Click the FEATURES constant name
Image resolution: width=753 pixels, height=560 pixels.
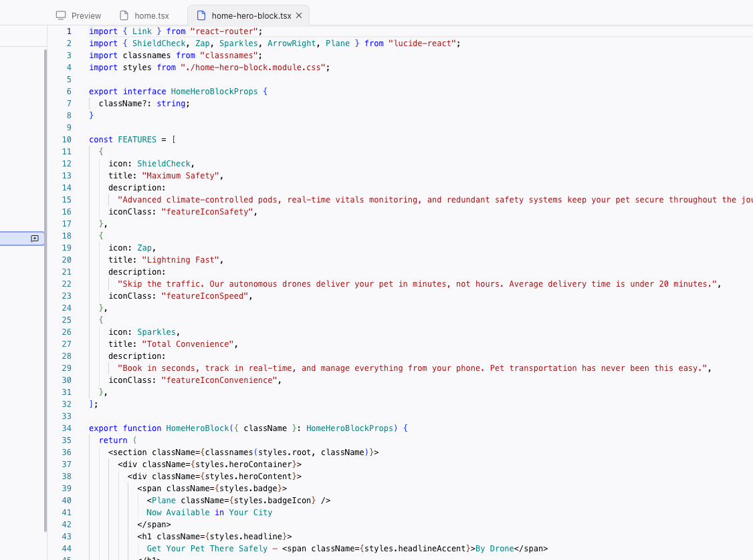[x=137, y=139]
